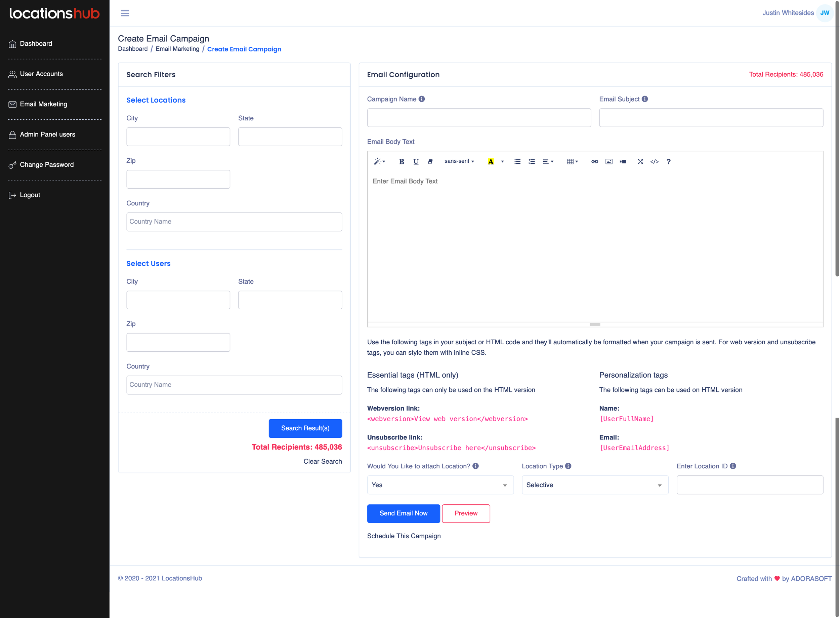
Task: Click the Enter Location ID info icon
Action: (733, 466)
